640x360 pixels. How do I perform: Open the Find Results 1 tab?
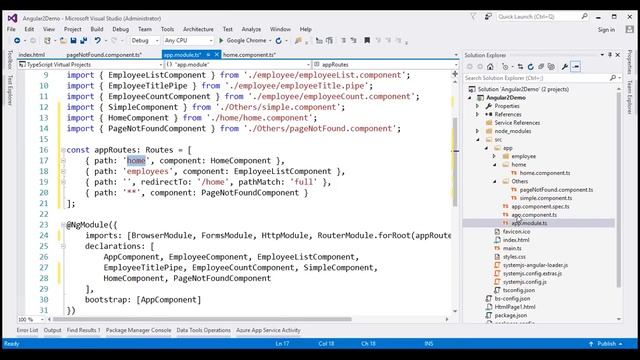pos(83,330)
